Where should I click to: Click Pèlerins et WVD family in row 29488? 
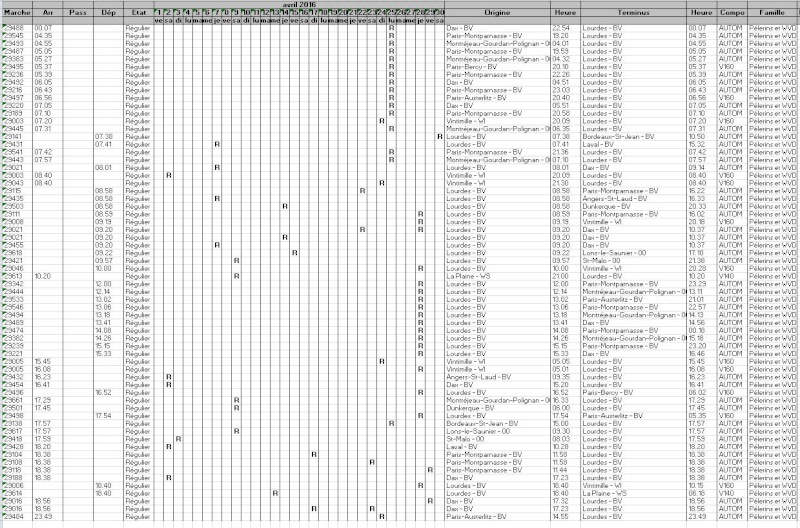772,28
